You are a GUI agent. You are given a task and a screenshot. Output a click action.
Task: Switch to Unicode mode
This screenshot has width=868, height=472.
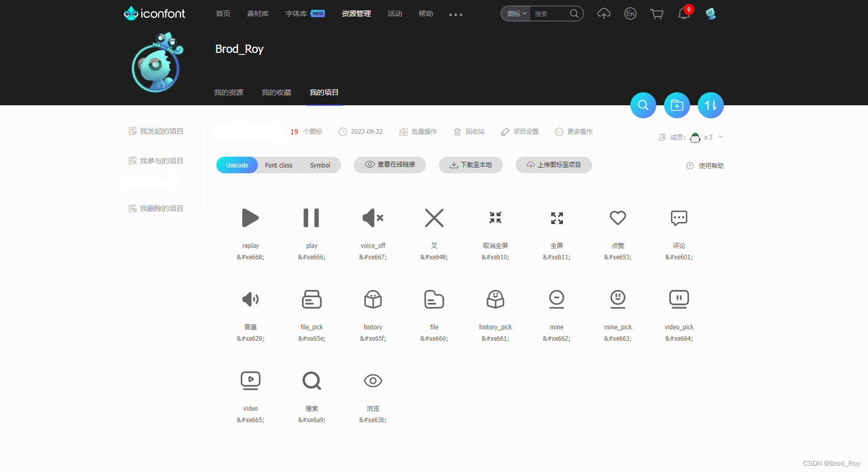(237, 165)
